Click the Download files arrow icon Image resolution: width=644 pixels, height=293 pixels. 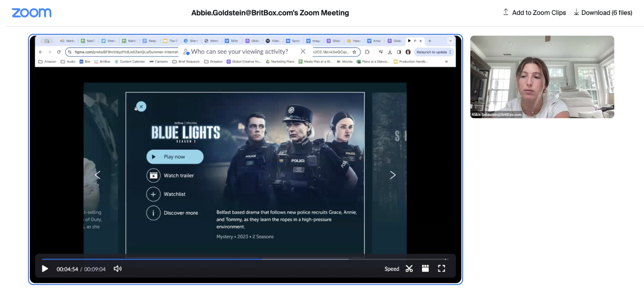(576, 12)
